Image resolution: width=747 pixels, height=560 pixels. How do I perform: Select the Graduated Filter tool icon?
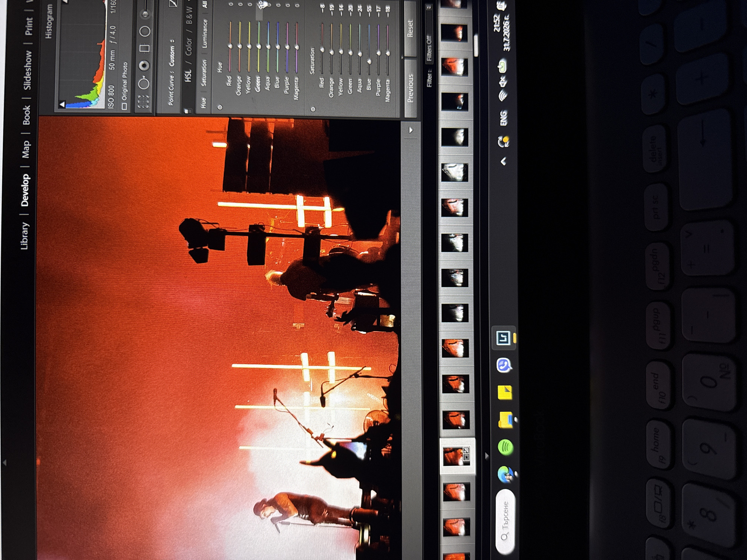click(x=144, y=48)
